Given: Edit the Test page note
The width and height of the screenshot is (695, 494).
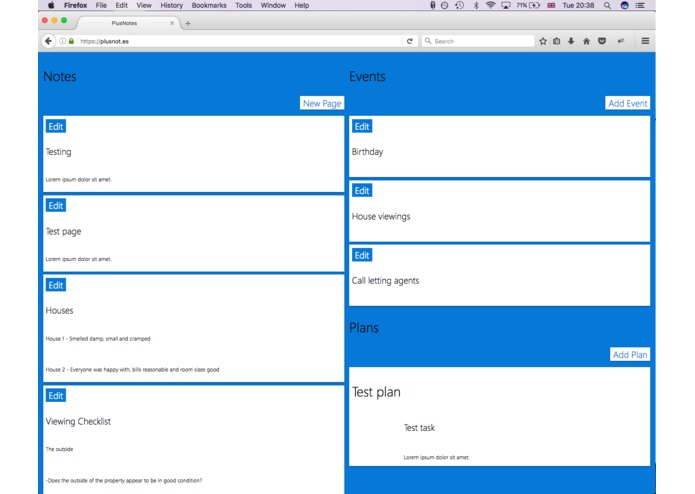Looking at the screenshot, I should [56, 206].
